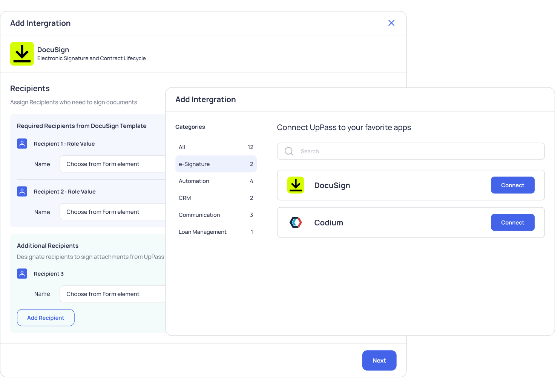Click the DocuSign logo in the header

pyautogui.click(x=22, y=54)
